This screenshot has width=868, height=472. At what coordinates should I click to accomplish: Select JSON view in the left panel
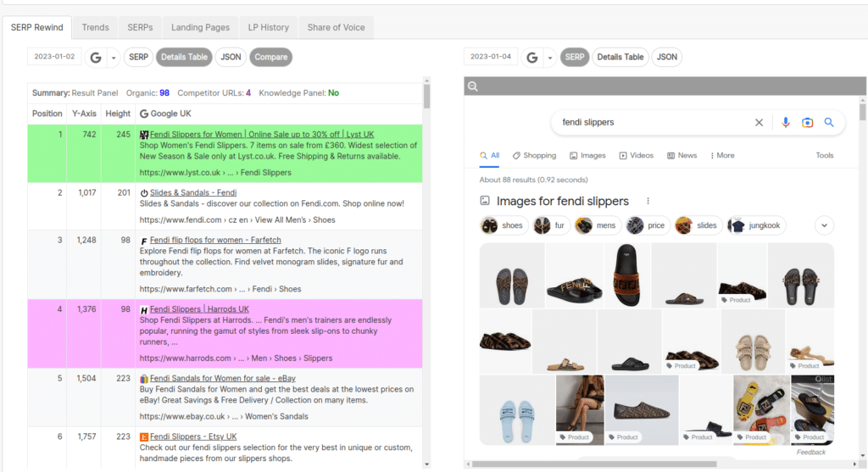231,57
